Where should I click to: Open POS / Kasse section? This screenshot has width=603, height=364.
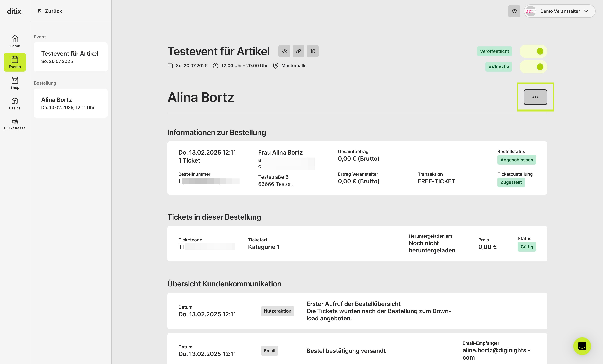pos(15,124)
